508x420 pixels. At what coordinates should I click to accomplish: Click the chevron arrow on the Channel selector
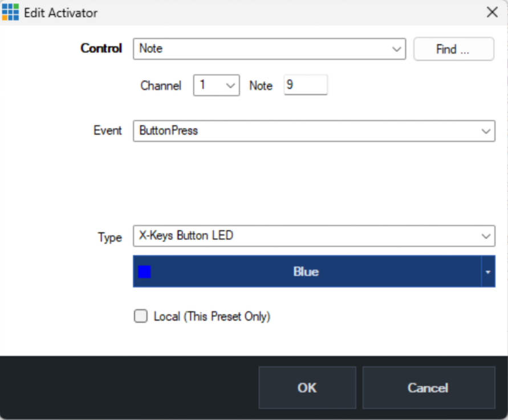(230, 85)
